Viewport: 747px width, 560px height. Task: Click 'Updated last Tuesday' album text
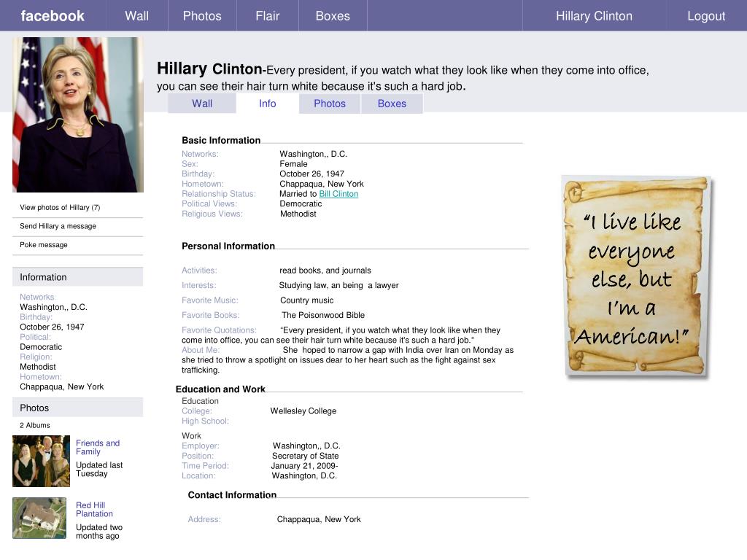[99, 469]
